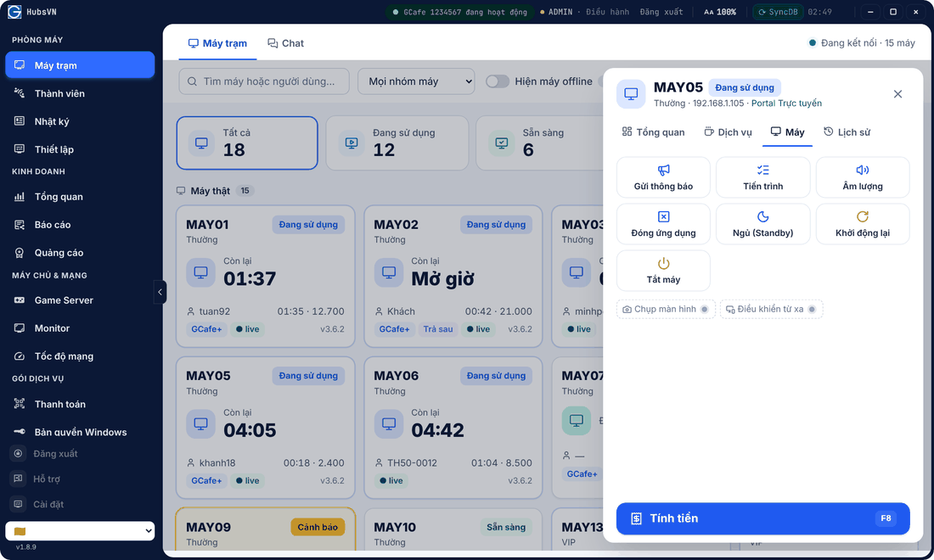The width and height of the screenshot is (934, 560).
Task: Click Ngủ (Standby) action
Action: point(763,224)
